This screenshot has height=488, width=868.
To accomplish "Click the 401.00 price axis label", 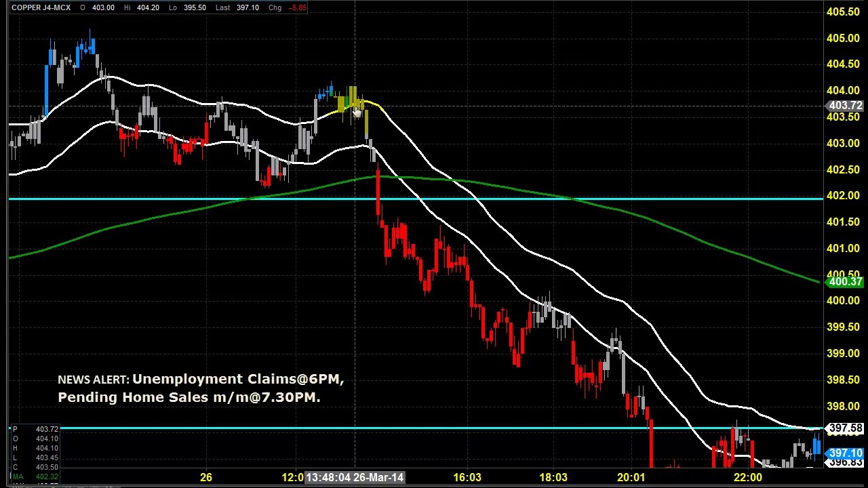I will [843, 248].
